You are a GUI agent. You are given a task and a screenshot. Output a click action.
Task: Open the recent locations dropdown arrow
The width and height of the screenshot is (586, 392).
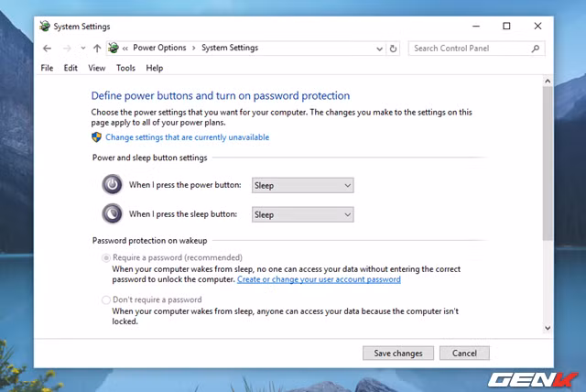[82, 49]
